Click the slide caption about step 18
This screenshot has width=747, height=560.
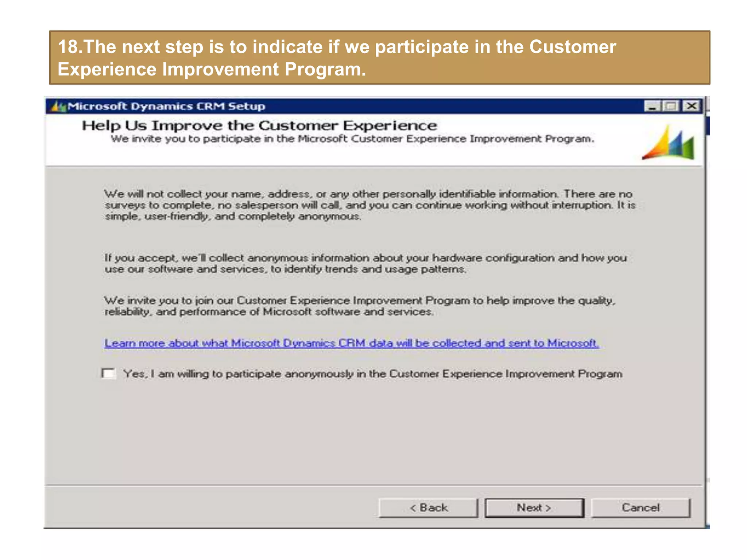point(379,58)
